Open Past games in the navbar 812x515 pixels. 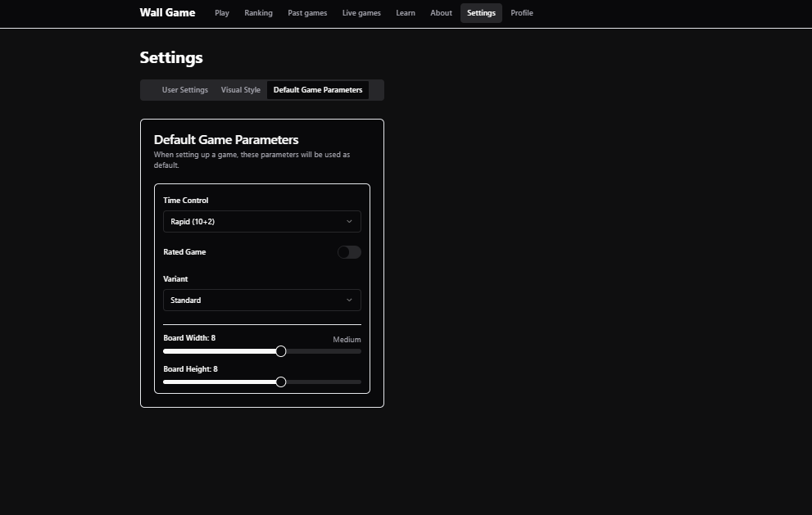pyautogui.click(x=307, y=13)
